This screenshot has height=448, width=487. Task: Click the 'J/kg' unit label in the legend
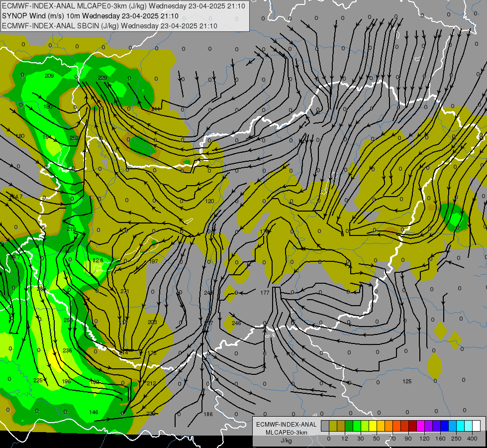(x=286, y=441)
